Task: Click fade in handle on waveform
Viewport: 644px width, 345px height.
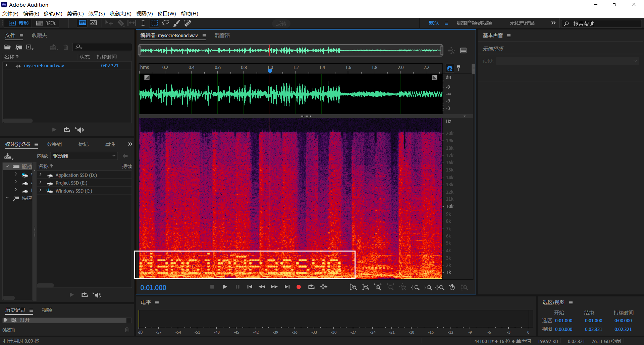Action: (147, 77)
